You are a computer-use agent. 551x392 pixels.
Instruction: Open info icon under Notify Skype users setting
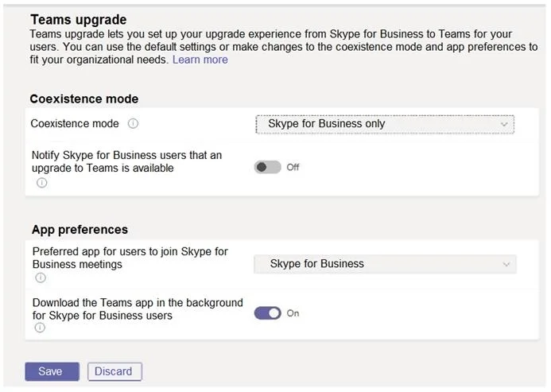[42, 183]
